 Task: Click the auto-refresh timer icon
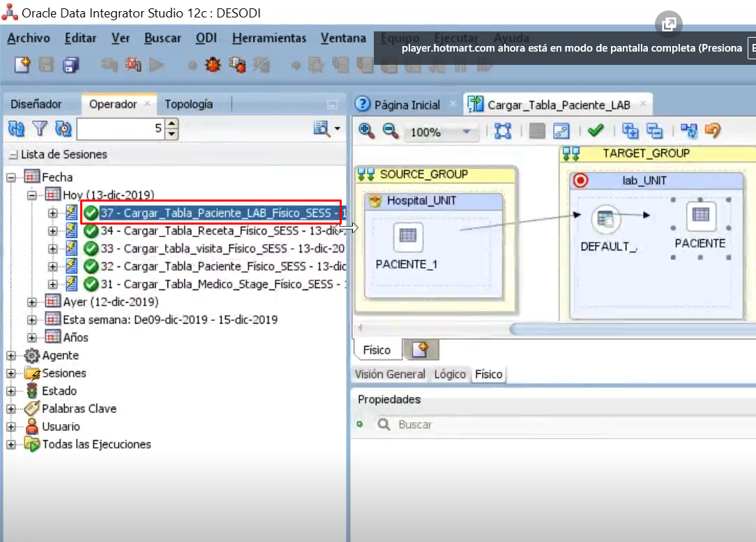tap(63, 128)
